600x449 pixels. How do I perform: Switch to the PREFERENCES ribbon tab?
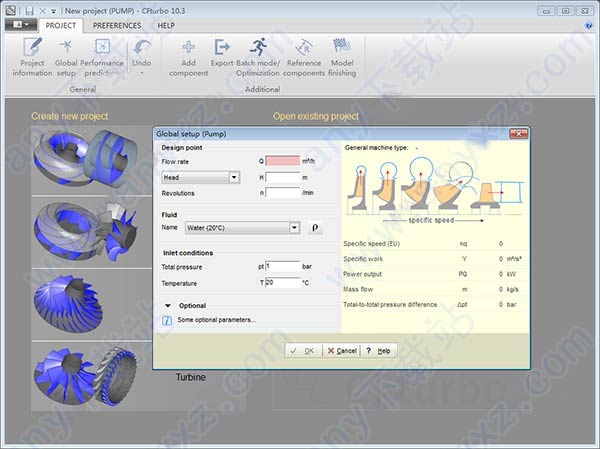pyautogui.click(x=117, y=26)
